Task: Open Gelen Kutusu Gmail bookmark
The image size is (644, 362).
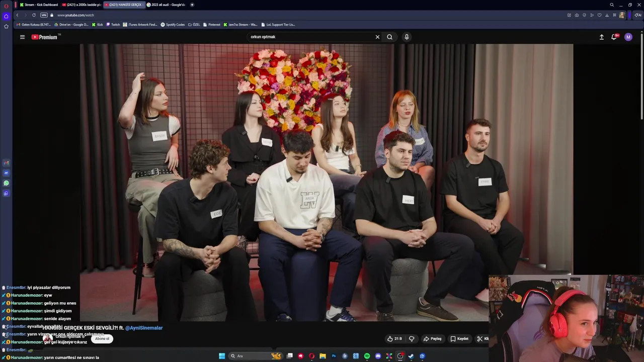Action: coord(34,25)
